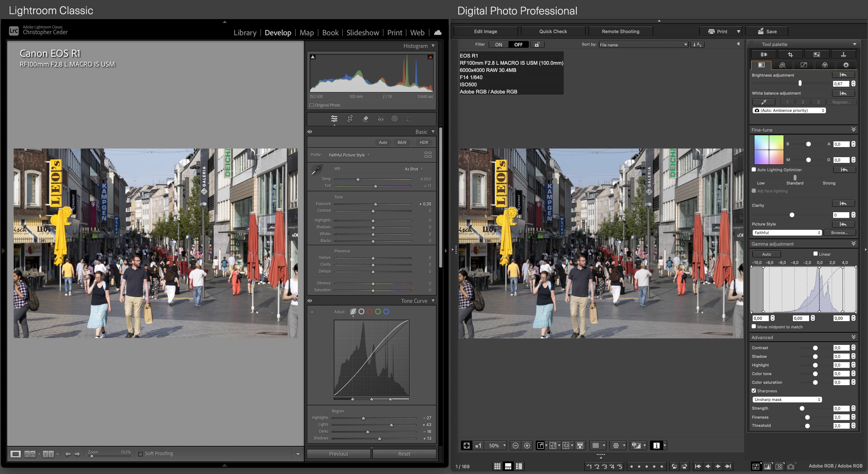868x474 pixels.
Task: Select the Healing eraser tool
Action: [x=365, y=119]
